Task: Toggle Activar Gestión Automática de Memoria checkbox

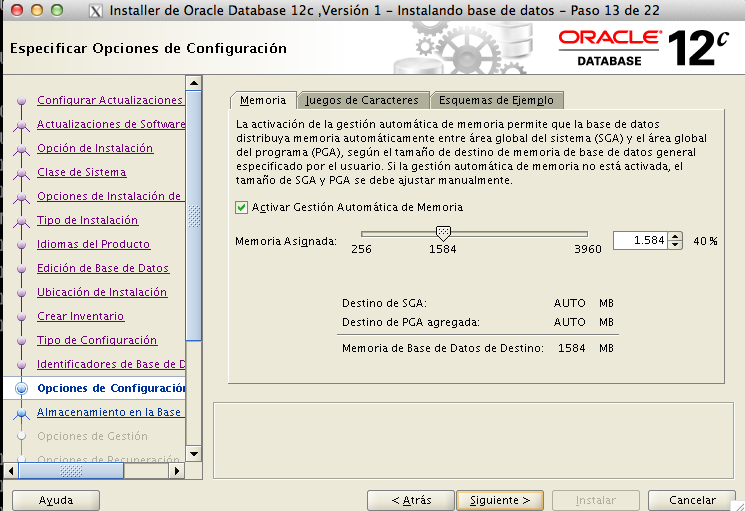Action: pyautogui.click(x=241, y=207)
